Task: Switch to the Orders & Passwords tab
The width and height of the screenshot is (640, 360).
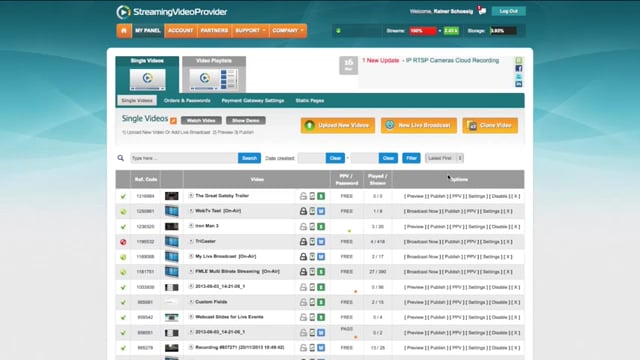Action: click(x=187, y=100)
